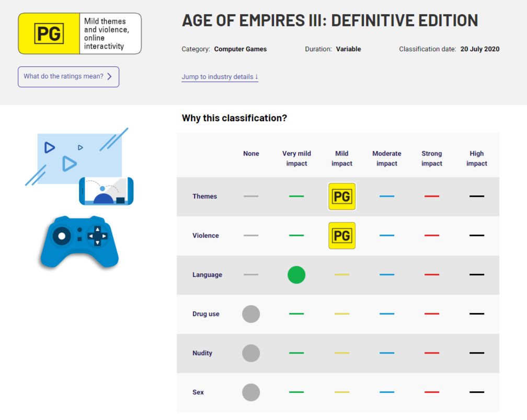Click the 'Why this classification?' heading
Image resolution: width=527 pixels, height=420 pixels.
click(234, 118)
